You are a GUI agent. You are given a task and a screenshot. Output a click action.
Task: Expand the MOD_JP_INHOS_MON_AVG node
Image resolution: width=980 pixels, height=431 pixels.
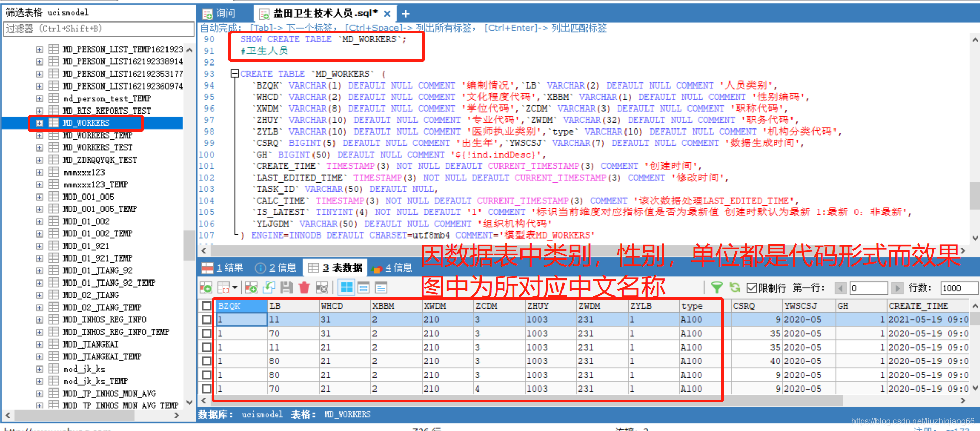click(39, 393)
